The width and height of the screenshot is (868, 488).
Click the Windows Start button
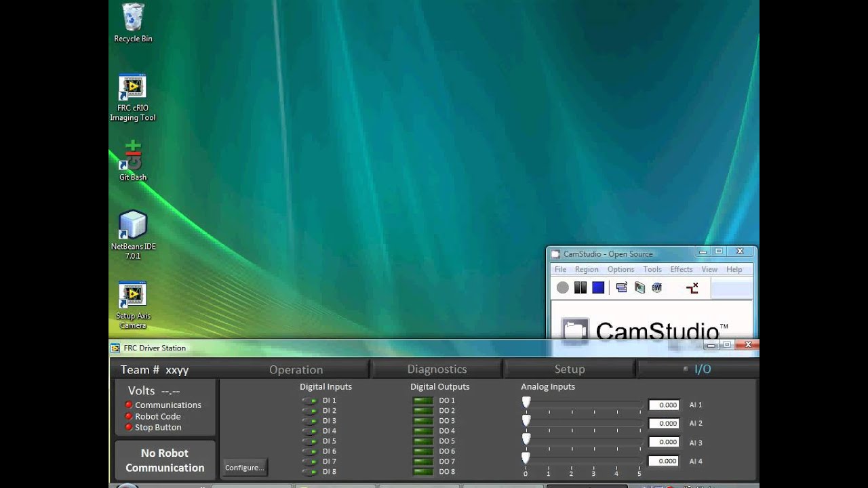click(127, 485)
